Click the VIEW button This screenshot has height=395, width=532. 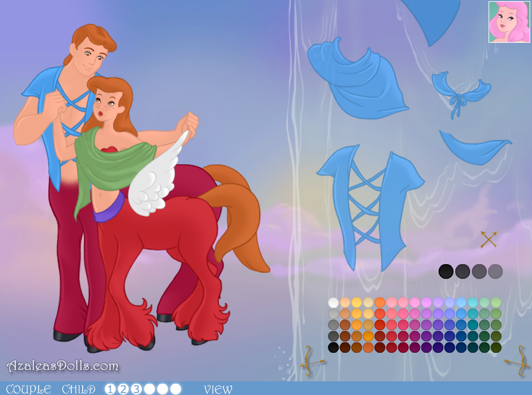click(x=218, y=389)
